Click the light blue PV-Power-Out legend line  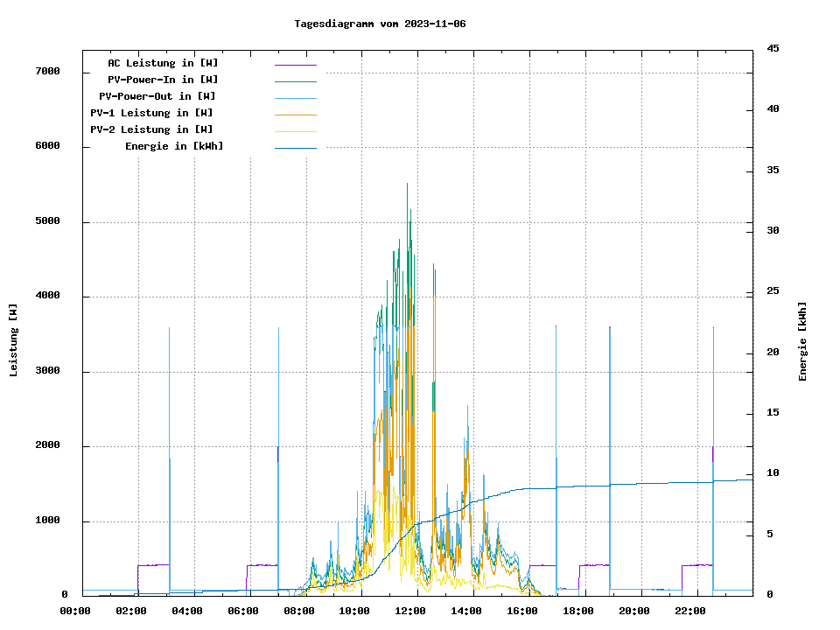pos(295,97)
